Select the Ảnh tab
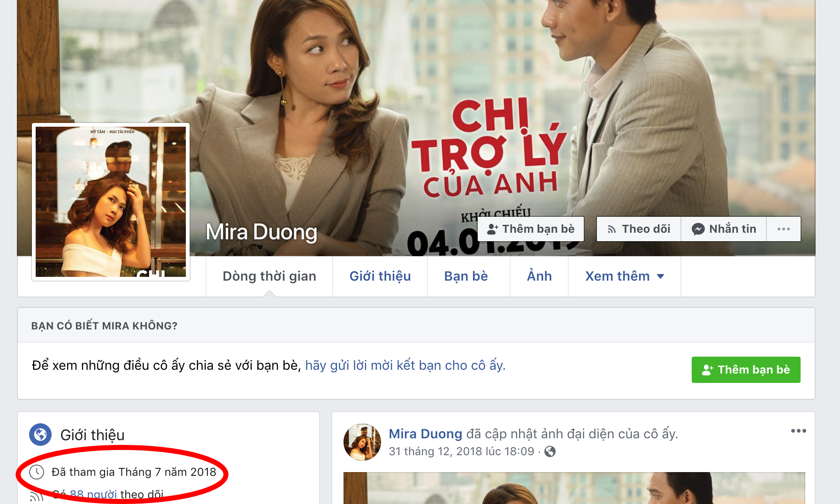This screenshot has width=840, height=504. [x=539, y=276]
